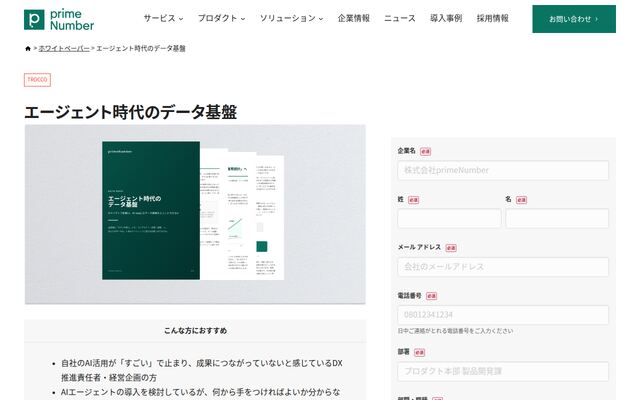Expand the プロダクト menu
Viewport: 640px width, 400px height.
click(x=221, y=18)
